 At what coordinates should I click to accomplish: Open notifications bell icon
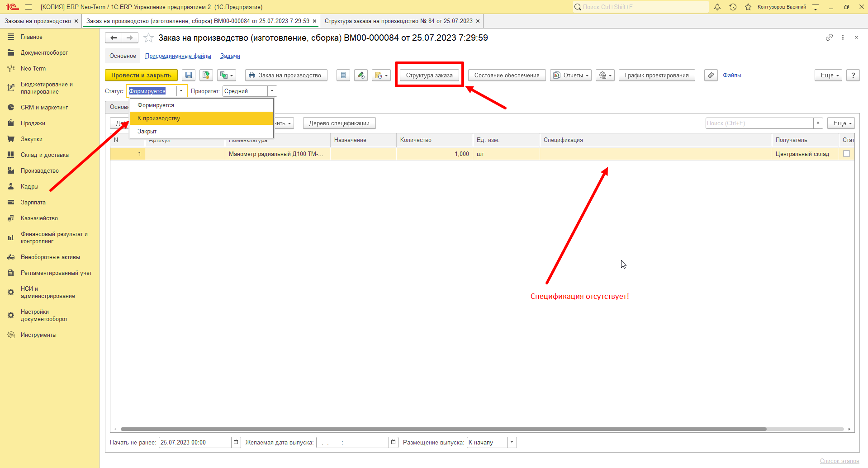pos(717,7)
